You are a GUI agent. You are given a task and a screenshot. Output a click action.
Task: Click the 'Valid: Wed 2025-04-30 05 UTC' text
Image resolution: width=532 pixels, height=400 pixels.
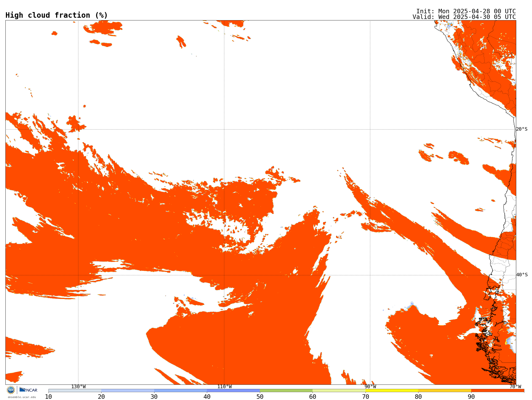click(464, 17)
